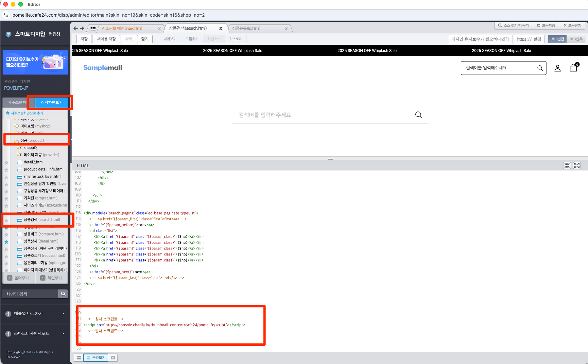Open the tab list icon
The width and height of the screenshot is (588, 364).
(x=93, y=29)
